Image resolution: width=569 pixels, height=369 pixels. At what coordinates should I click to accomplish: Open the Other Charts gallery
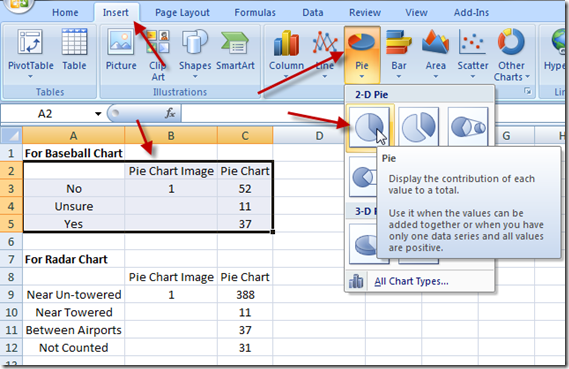[x=511, y=54]
